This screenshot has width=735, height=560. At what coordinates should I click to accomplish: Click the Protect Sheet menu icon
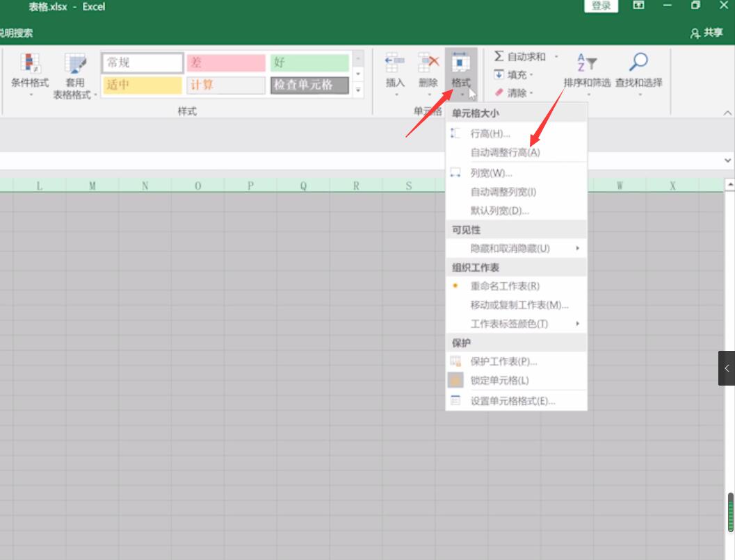pos(455,361)
